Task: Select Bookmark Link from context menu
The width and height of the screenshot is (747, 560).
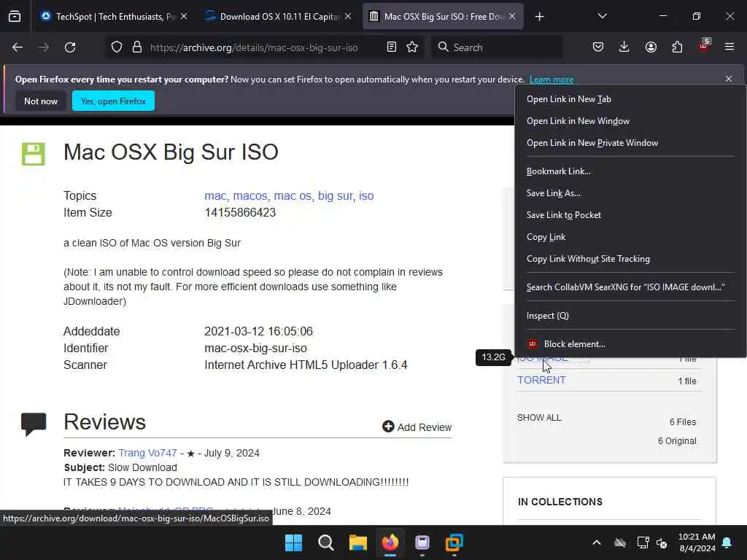Action: (558, 171)
